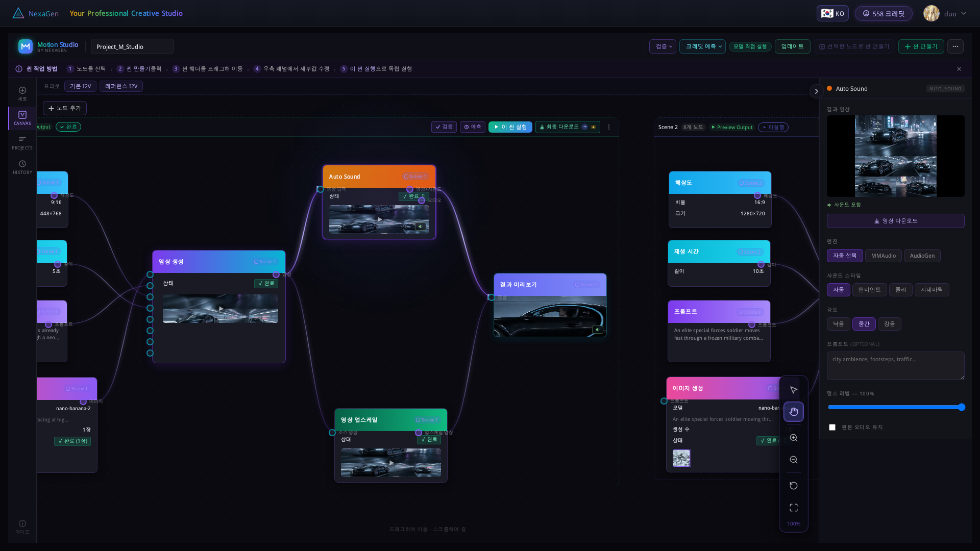Zoom out of the canvas

tap(794, 460)
